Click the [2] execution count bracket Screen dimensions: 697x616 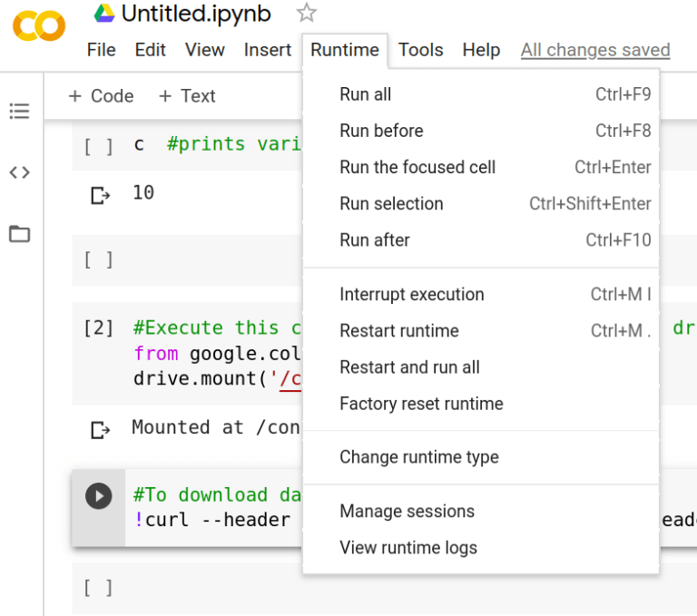click(x=99, y=328)
